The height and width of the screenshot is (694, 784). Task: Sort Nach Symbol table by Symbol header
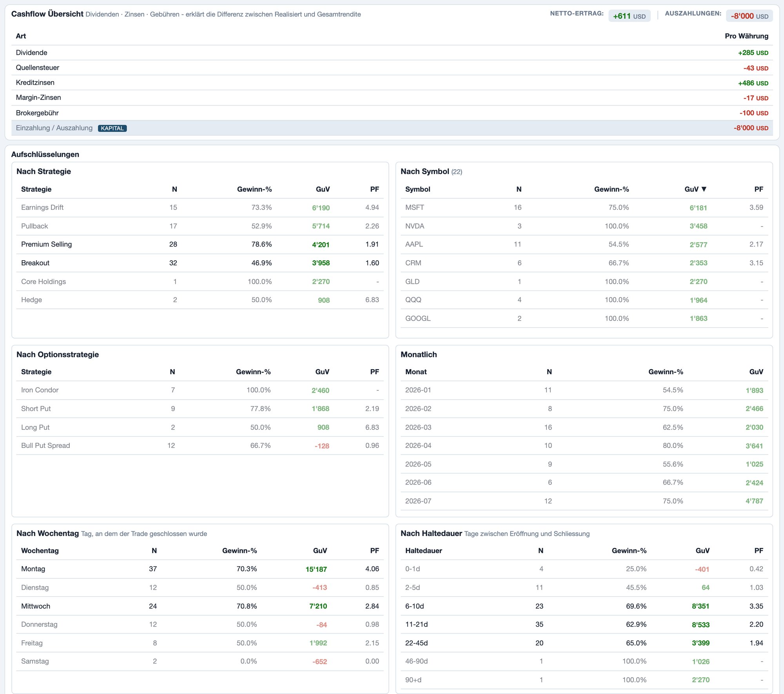[x=417, y=189]
